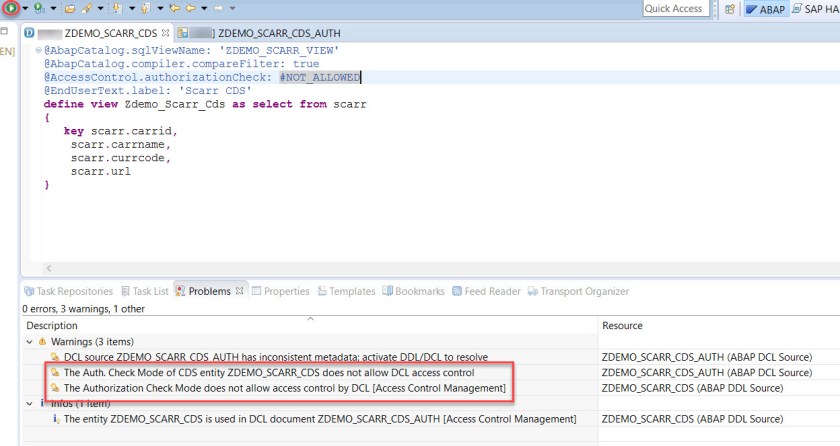Open the Previous Annotation dropdown arrow
The image size is (840, 446).
(x=160, y=9)
